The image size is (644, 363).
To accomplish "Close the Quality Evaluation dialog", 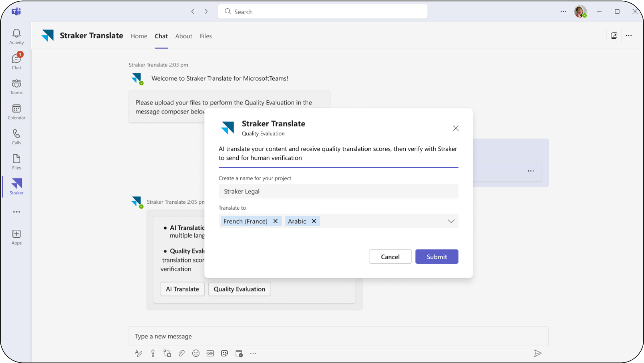I will click(456, 128).
